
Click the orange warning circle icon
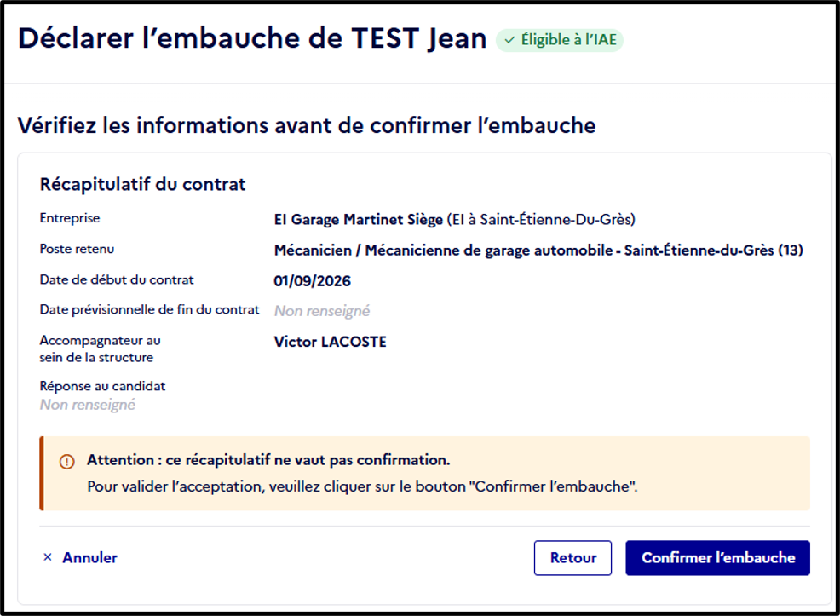[x=67, y=461]
